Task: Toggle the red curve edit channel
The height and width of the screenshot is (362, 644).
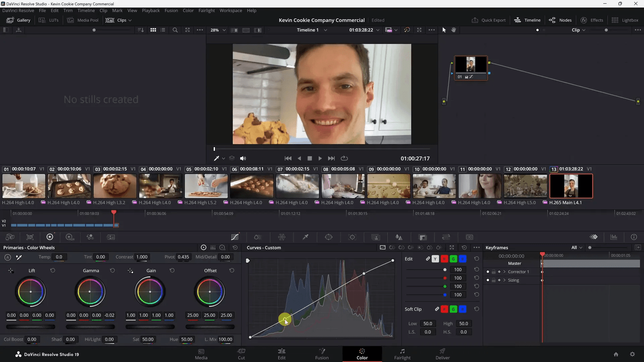Action: 444,259
